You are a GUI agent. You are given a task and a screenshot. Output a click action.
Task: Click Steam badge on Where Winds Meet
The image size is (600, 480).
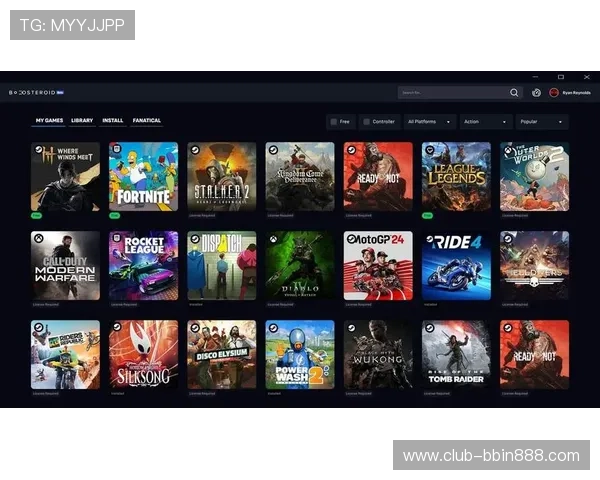coord(37,149)
